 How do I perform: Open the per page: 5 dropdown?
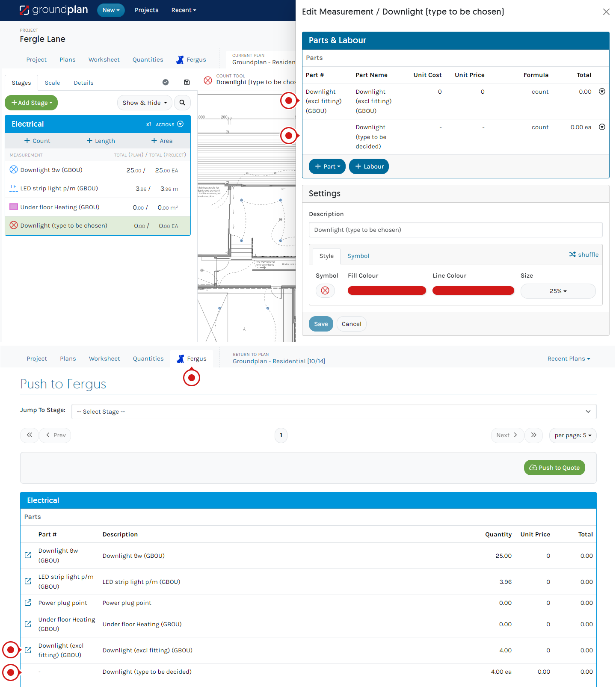click(573, 435)
